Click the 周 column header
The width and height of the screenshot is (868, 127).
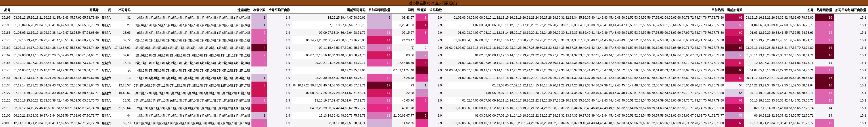[x=109, y=10]
